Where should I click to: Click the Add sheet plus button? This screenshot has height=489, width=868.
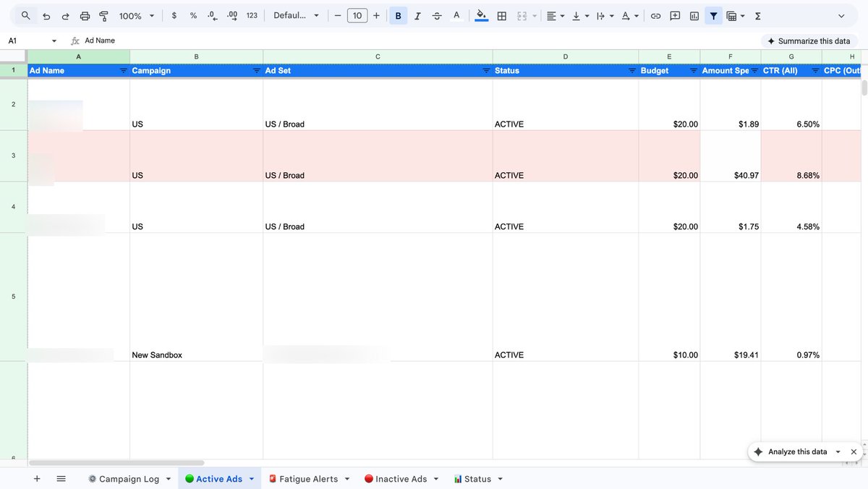coord(37,479)
